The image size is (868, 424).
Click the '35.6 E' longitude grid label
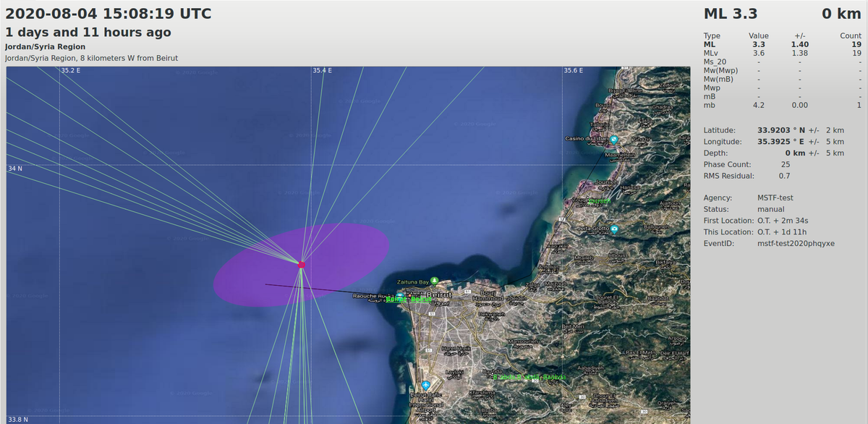point(574,70)
